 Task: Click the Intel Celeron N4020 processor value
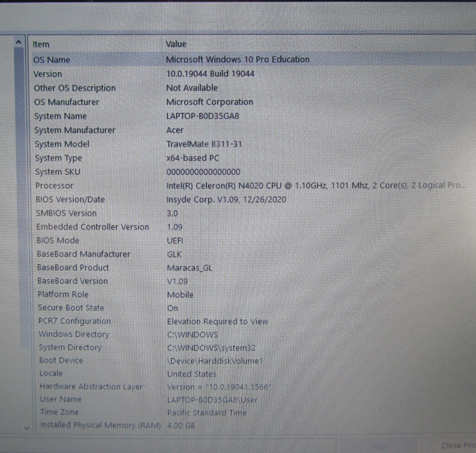point(316,185)
